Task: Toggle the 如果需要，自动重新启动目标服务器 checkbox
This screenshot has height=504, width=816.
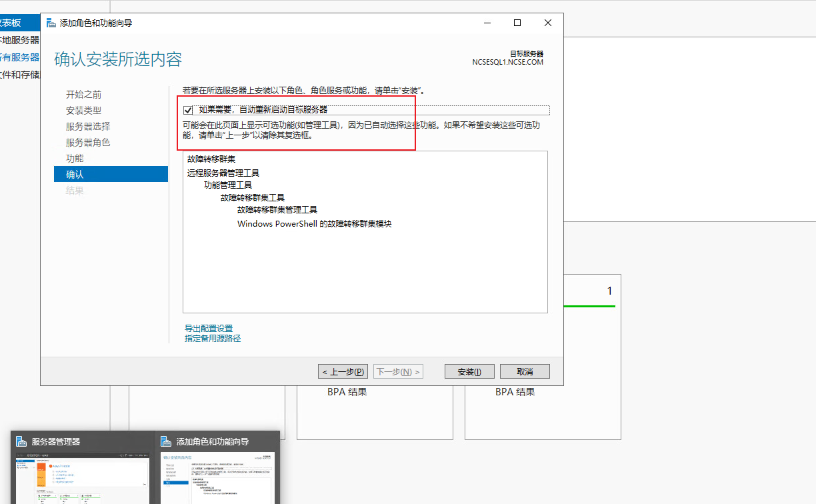Action: (188, 110)
